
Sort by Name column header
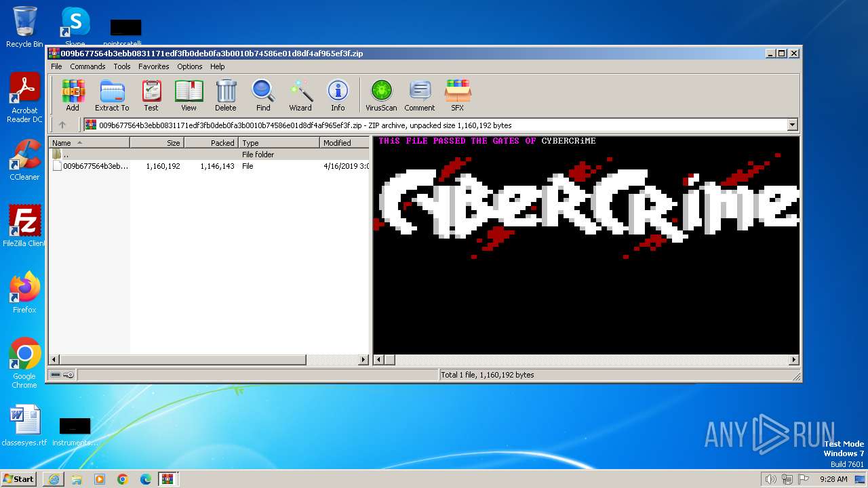[90, 142]
